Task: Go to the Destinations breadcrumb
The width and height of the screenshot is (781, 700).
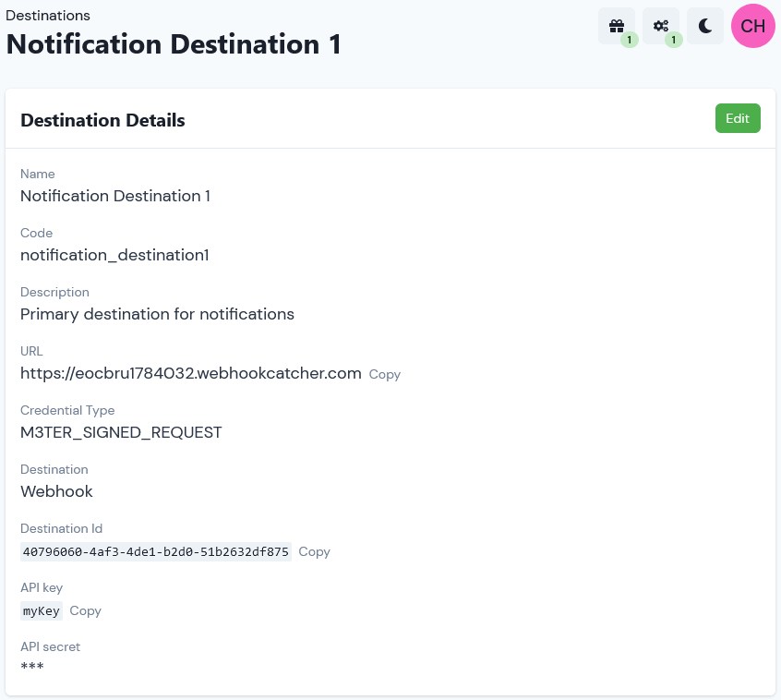Action: click(x=48, y=16)
